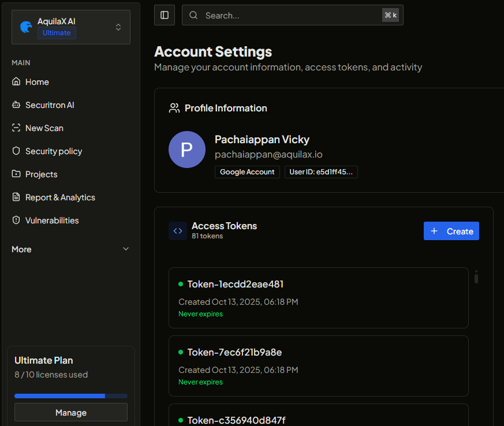This screenshot has height=426, width=504.
Task: Click Never expires under Token-7ec6f21b9a8e
Action: (200, 382)
